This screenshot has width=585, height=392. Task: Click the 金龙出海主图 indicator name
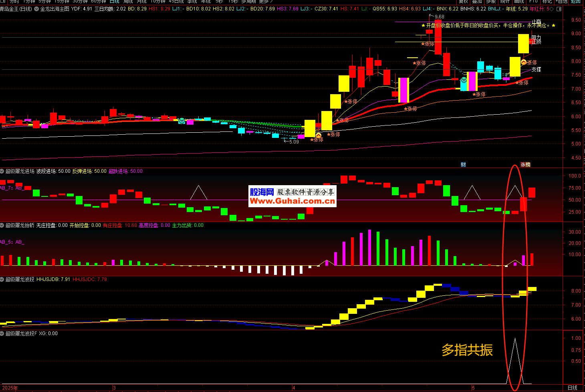pyautogui.click(x=54, y=9)
